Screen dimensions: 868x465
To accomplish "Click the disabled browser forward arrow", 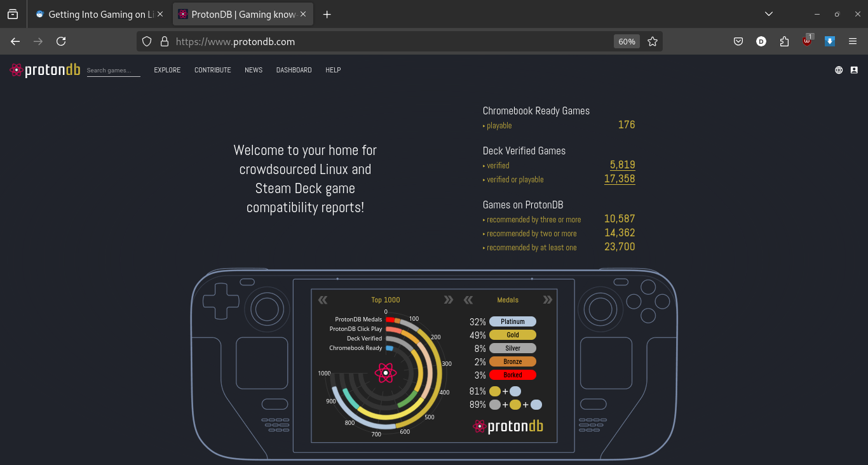I will pyautogui.click(x=38, y=41).
